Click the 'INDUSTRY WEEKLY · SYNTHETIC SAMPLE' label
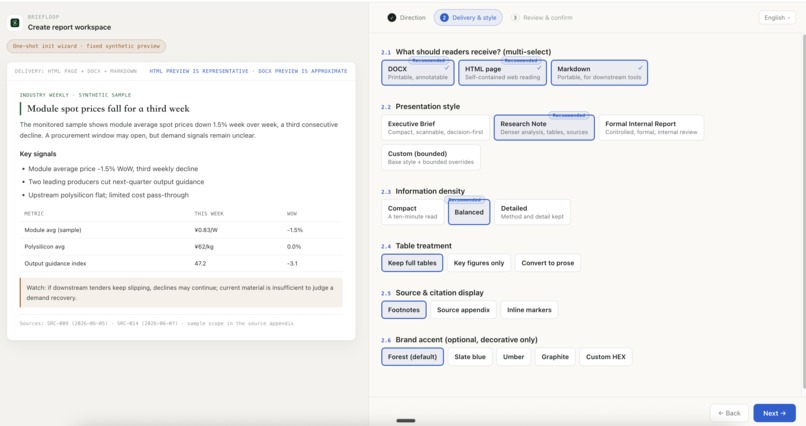The image size is (806, 426). pyautogui.click(x=75, y=95)
